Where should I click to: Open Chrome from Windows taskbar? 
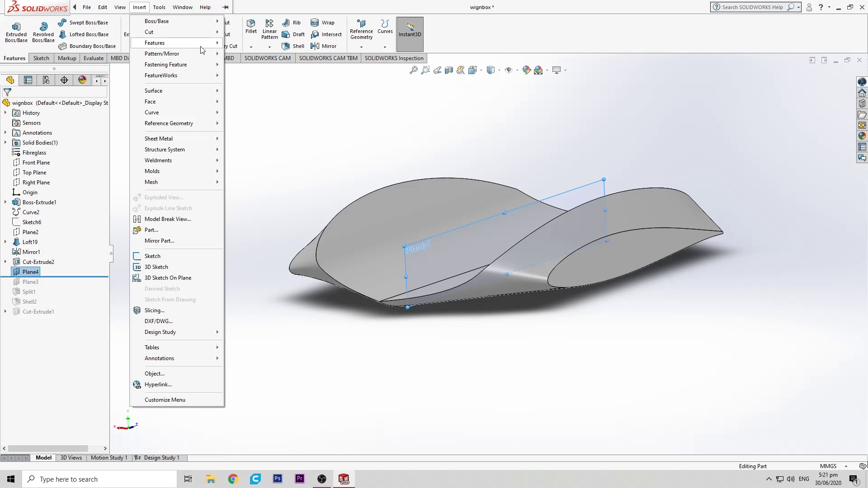[x=233, y=479]
